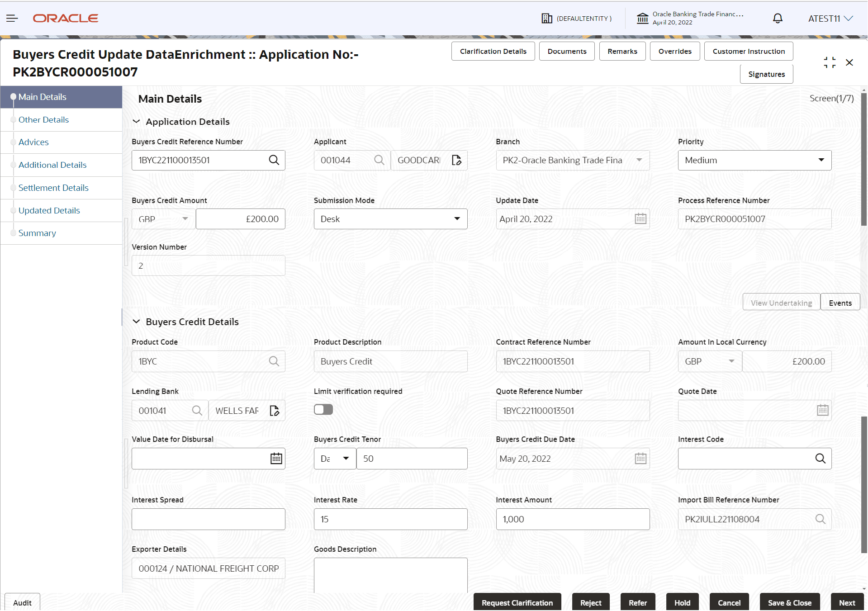Search the Lending Bank code
This screenshot has height=611, width=868.
pos(197,410)
